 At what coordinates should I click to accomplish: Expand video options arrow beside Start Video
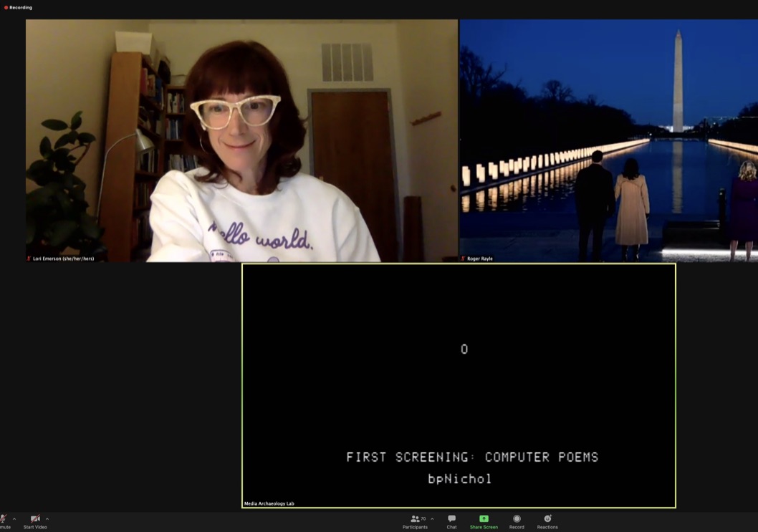tap(47, 519)
